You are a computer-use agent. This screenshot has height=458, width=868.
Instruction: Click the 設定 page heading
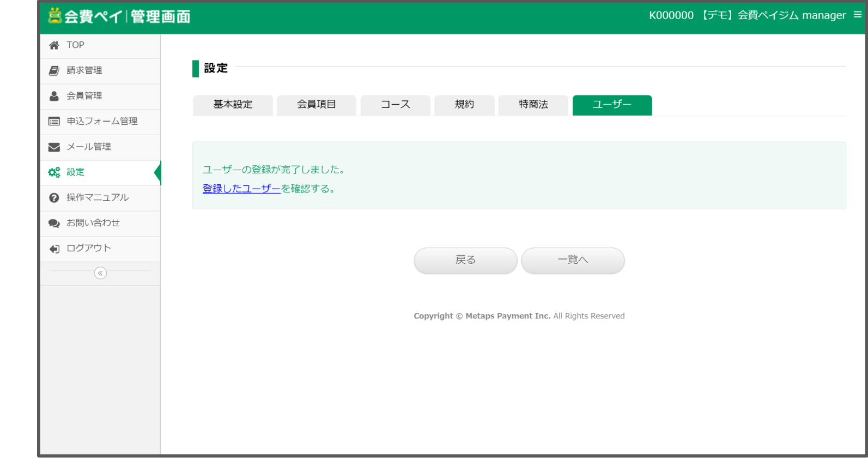click(x=216, y=68)
